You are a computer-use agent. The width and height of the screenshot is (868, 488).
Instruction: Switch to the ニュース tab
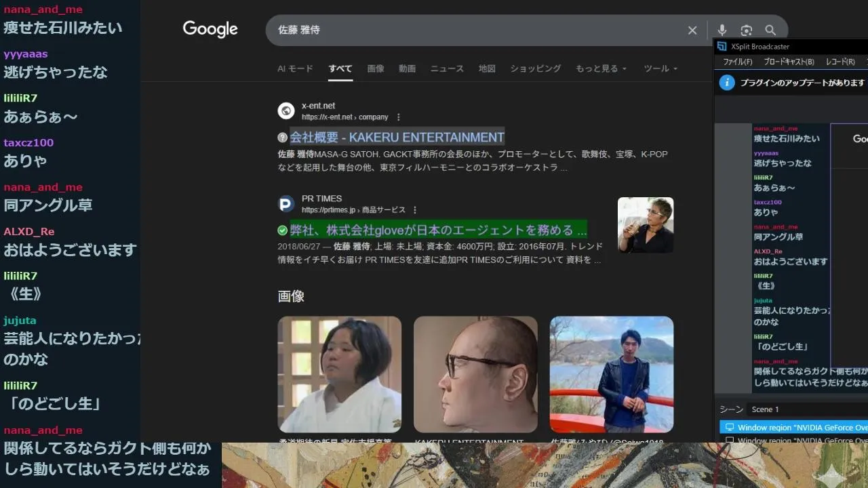(x=447, y=68)
